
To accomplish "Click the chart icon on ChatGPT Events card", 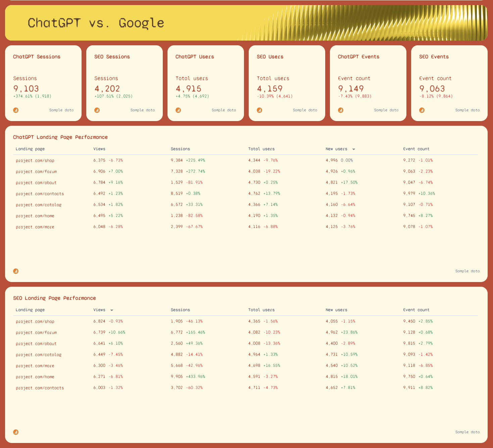I will 341,110.
